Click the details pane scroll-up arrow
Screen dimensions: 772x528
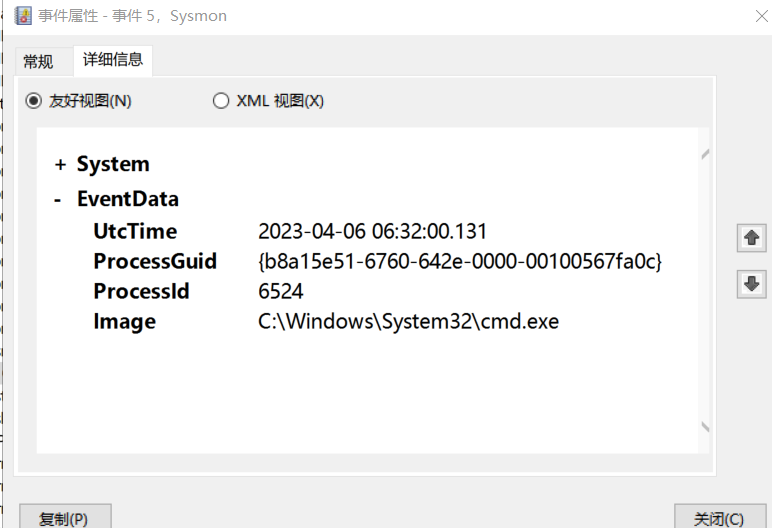(705, 155)
